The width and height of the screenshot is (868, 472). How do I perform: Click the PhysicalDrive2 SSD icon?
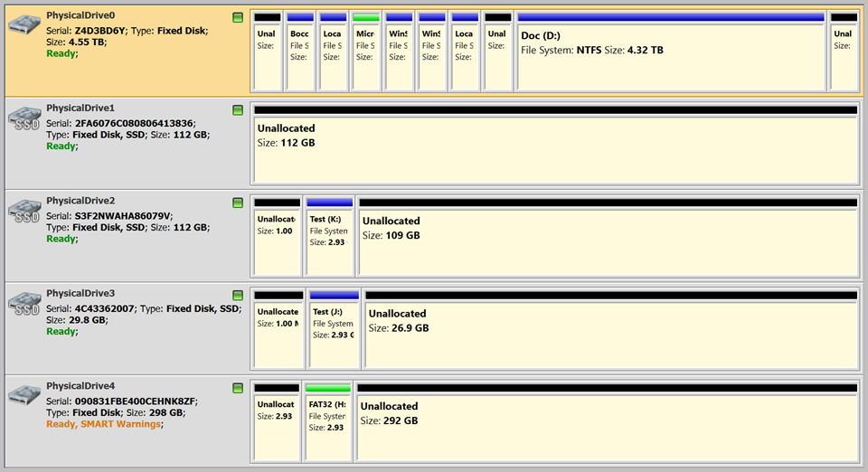24,212
